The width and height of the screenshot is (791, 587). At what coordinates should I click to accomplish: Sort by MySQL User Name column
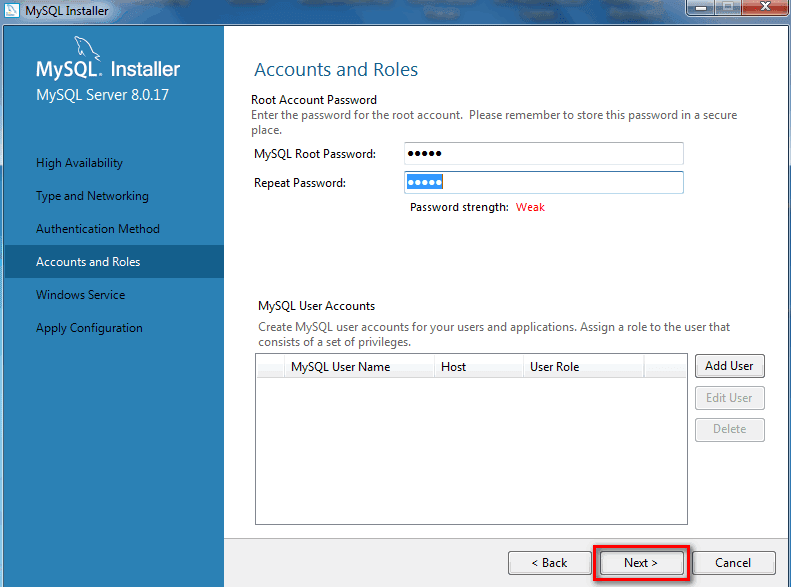pyautogui.click(x=359, y=367)
